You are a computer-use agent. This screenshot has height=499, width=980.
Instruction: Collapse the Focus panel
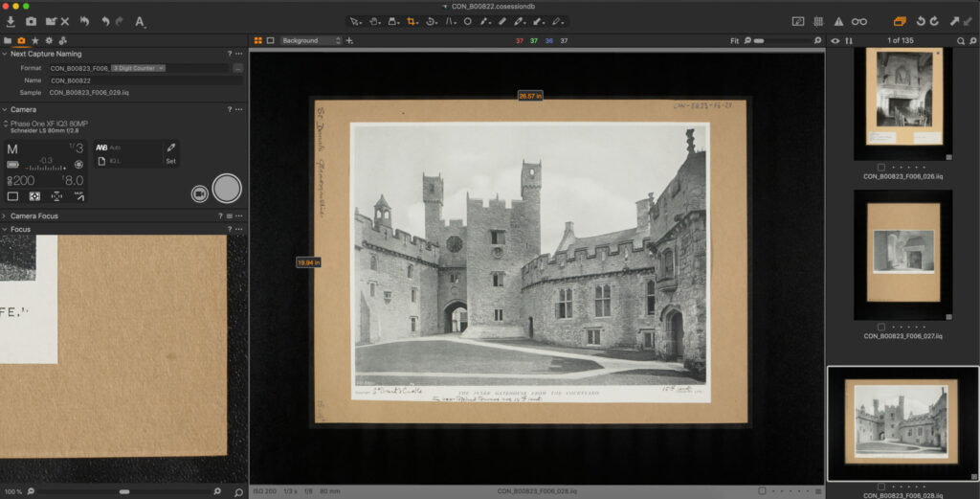click(5, 230)
